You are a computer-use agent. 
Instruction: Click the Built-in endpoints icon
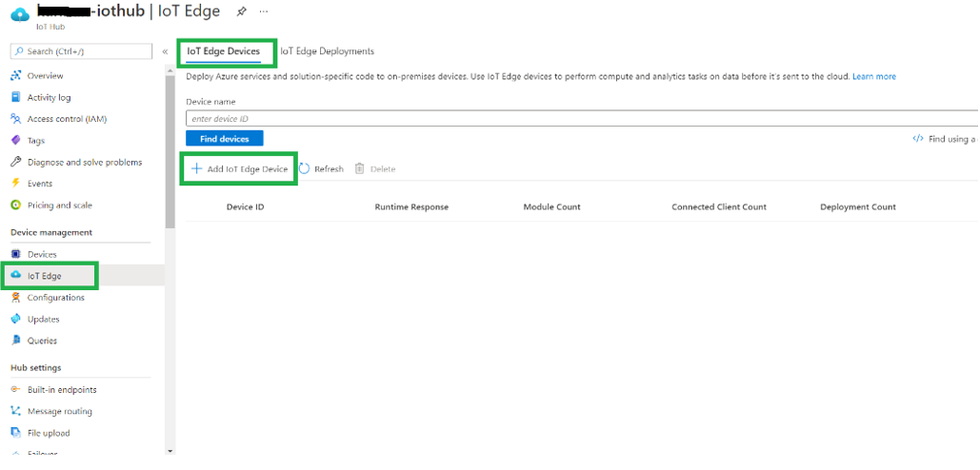[x=16, y=390]
